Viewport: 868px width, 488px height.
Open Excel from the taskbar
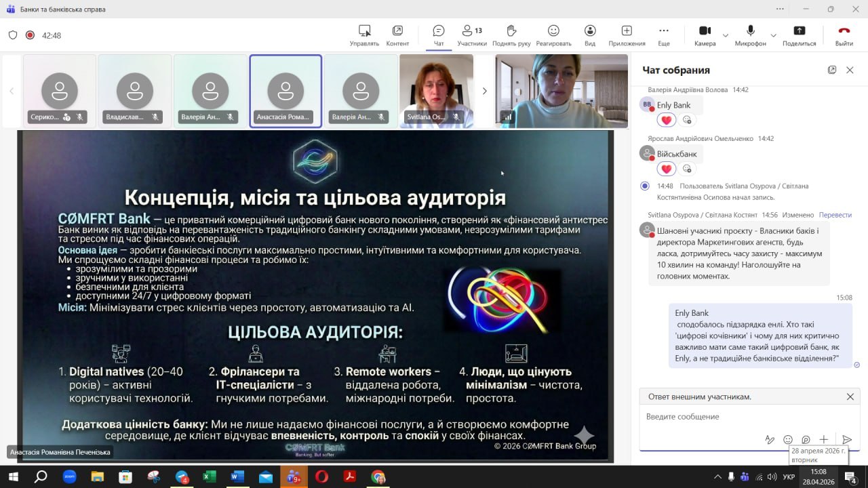point(210,476)
